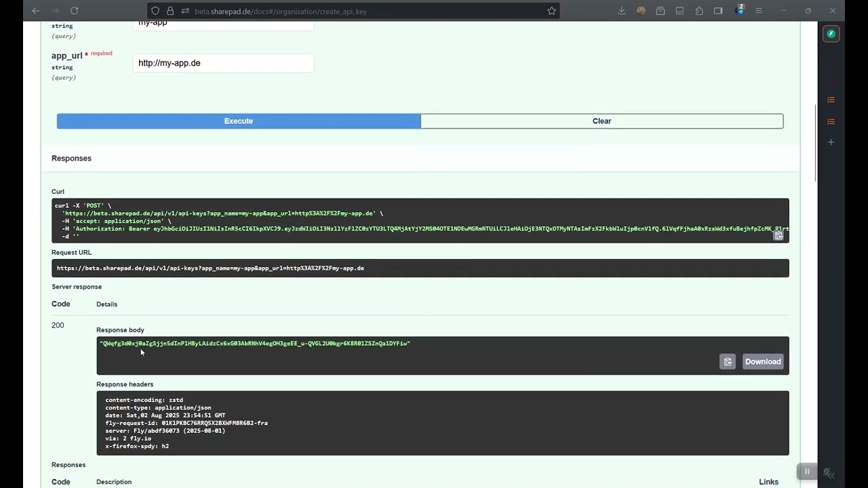
Task: Copy the response body with clipboard icon
Action: click(728, 361)
